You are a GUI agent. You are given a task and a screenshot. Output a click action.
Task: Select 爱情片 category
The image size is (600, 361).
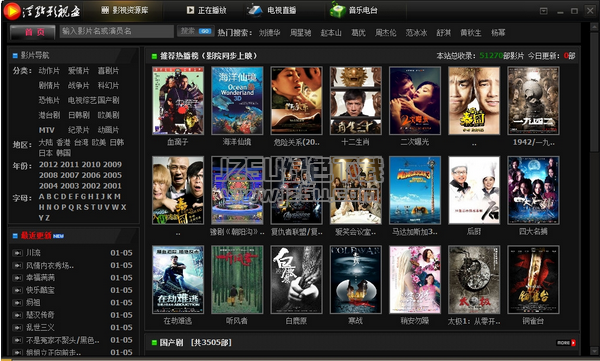[x=78, y=71]
